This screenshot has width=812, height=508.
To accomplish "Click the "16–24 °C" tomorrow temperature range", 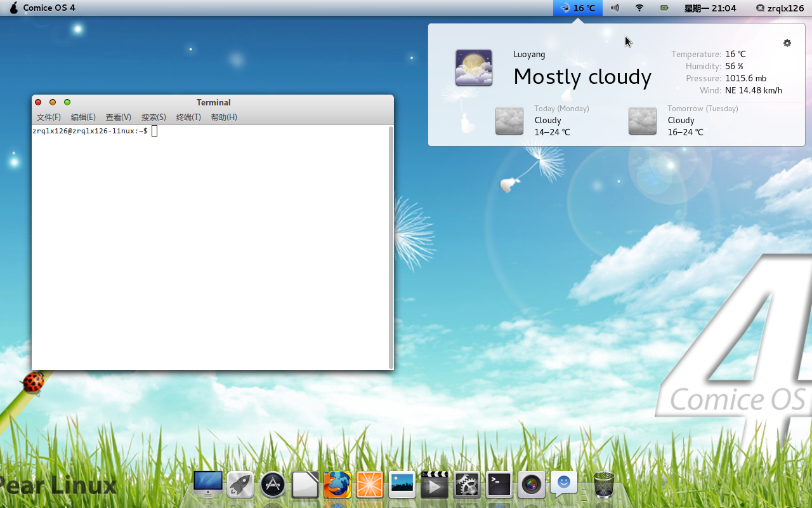I will [685, 133].
